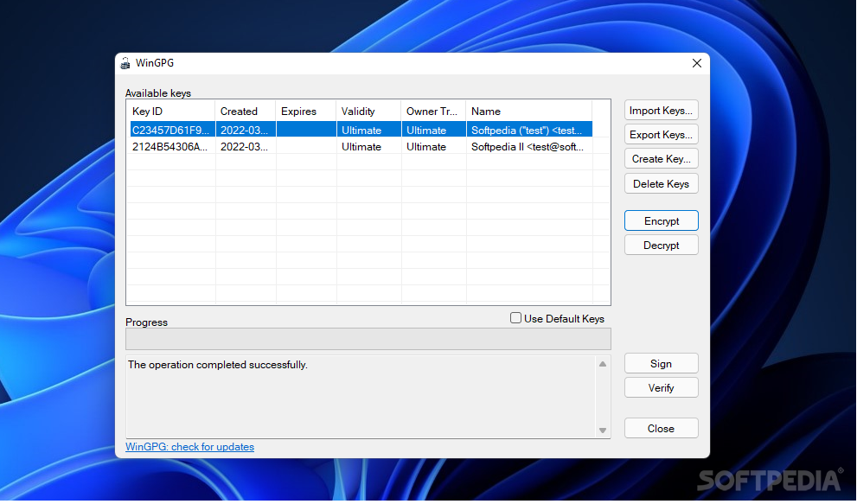Click the Sign button
Viewport: 857px width, 504px height.
tap(661, 364)
